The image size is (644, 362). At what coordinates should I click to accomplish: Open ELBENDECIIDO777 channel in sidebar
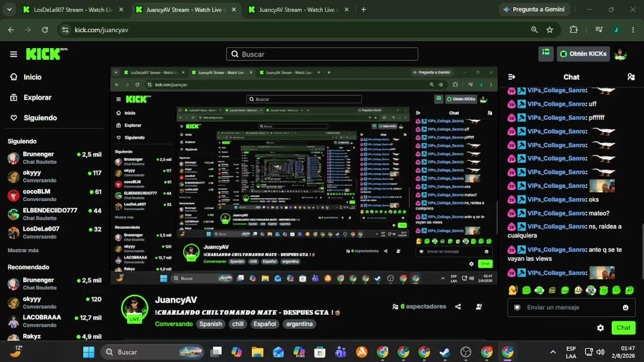point(54,214)
